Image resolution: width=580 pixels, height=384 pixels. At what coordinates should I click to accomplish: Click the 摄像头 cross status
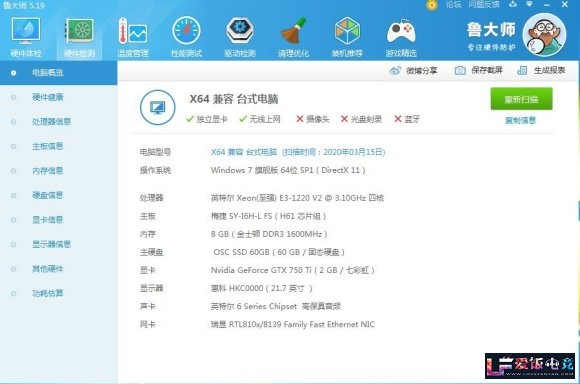(x=313, y=119)
